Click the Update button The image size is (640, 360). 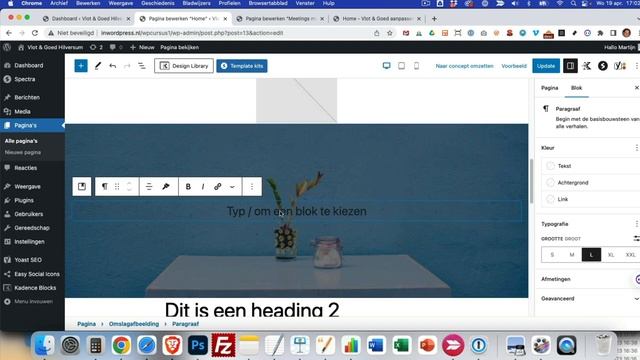(546, 66)
